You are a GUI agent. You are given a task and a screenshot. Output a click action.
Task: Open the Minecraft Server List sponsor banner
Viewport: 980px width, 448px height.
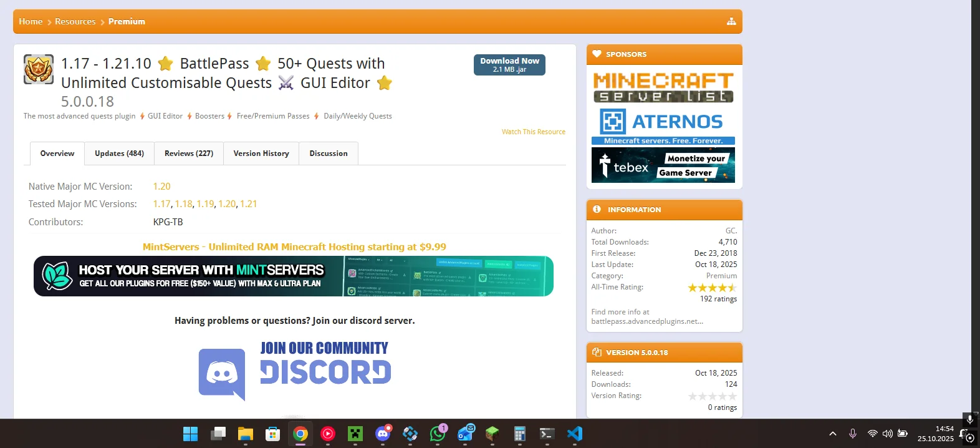pos(663,87)
